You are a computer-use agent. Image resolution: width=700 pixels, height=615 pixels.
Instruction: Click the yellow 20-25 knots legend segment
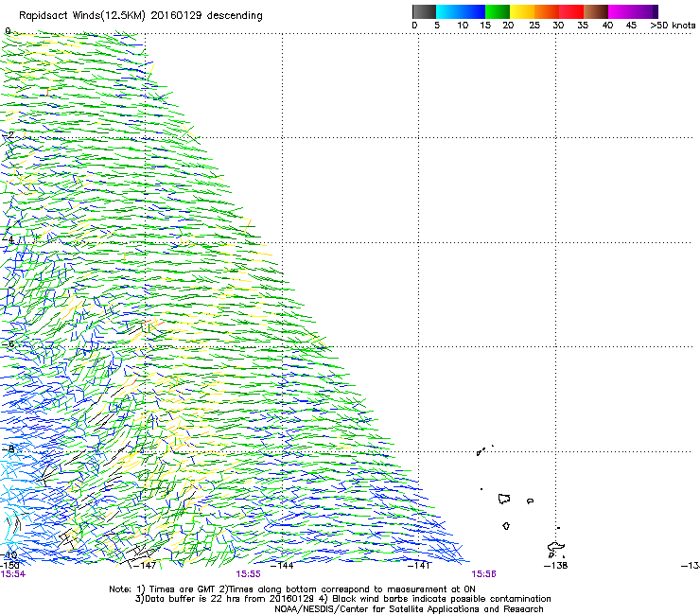pyautogui.click(x=522, y=11)
